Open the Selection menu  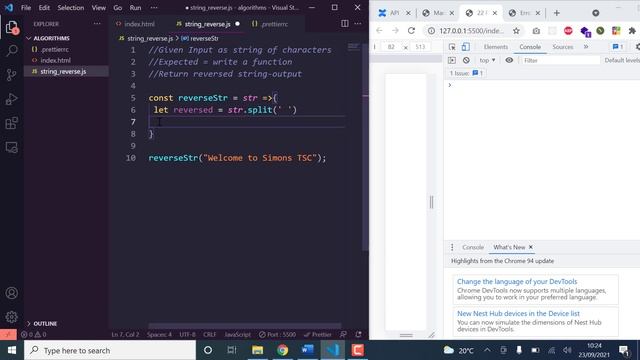pos(71,8)
